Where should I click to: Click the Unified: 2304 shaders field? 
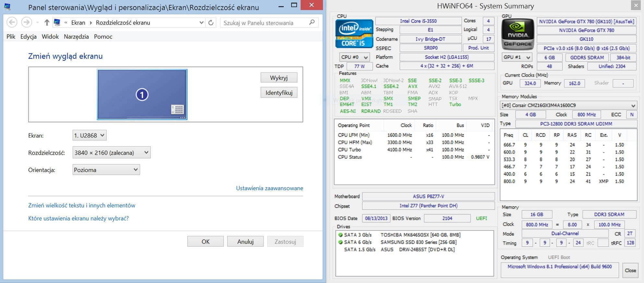(612, 66)
